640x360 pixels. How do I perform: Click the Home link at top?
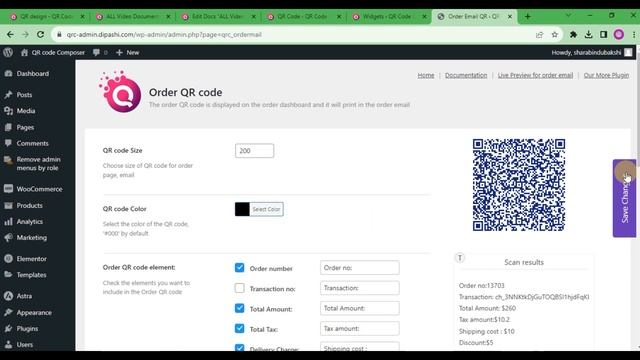(x=426, y=76)
